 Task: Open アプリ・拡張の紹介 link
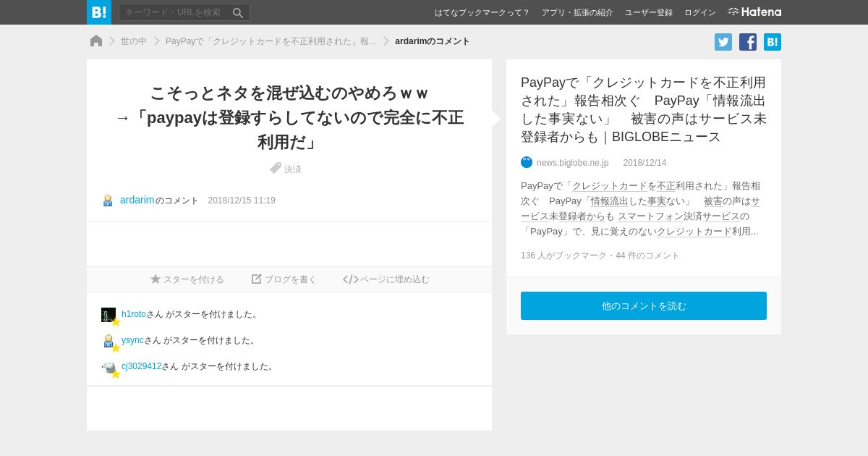(577, 12)
